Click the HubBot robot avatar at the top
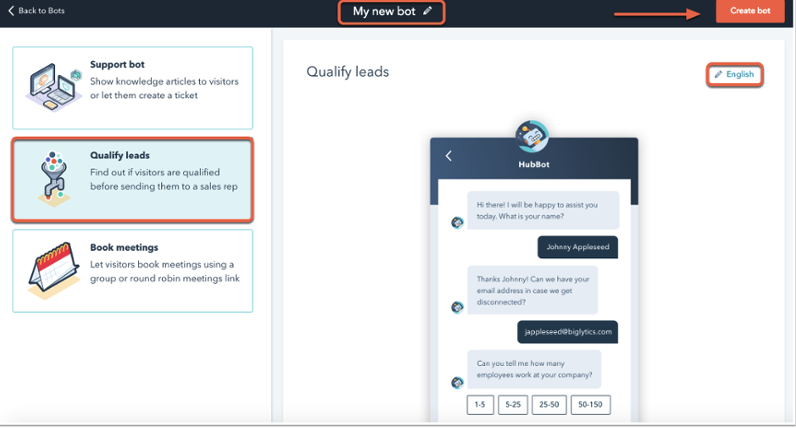This screenshot has height=428, width=796. (532, 136)
